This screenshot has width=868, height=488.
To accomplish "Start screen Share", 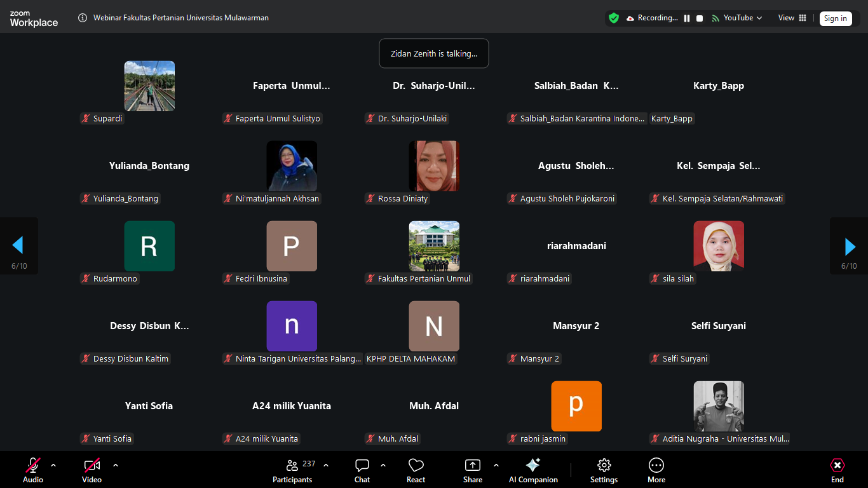I will click(473, 471).
